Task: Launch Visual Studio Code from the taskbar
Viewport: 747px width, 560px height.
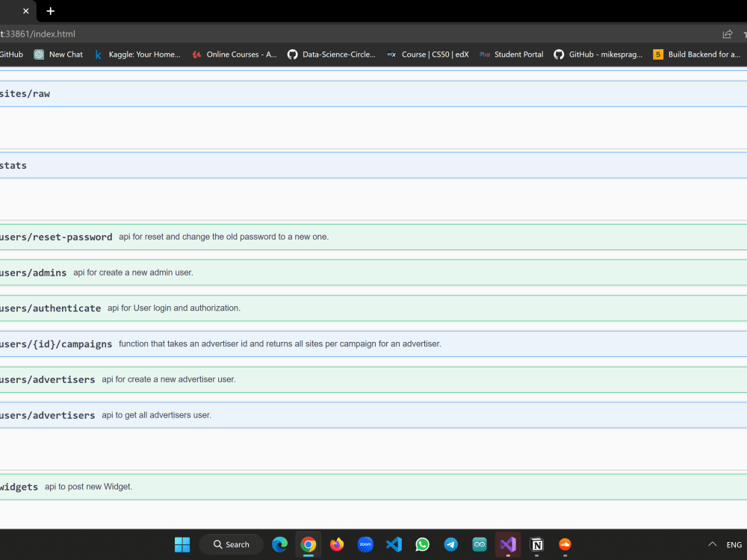Action: click(x=394, y=544)
